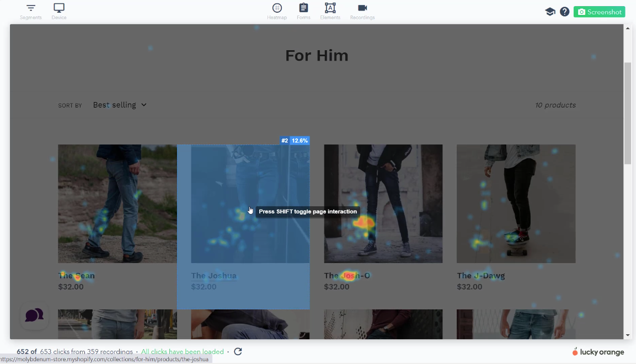Image resolution: width=636 pixels, height=364 pixels.
Task: Open The Sean product image
Action: tap(117, 204)
